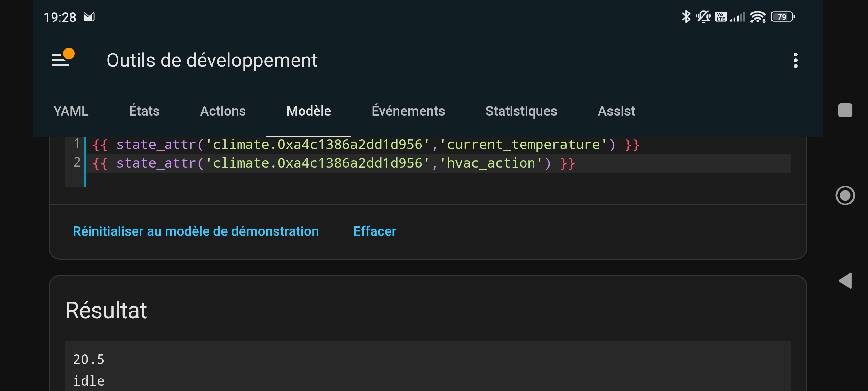Go to the Événements tab

coord(408,111)
